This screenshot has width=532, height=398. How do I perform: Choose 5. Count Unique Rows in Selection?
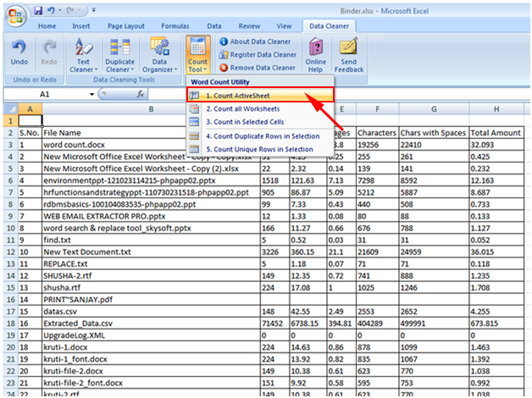coord(260,149)
